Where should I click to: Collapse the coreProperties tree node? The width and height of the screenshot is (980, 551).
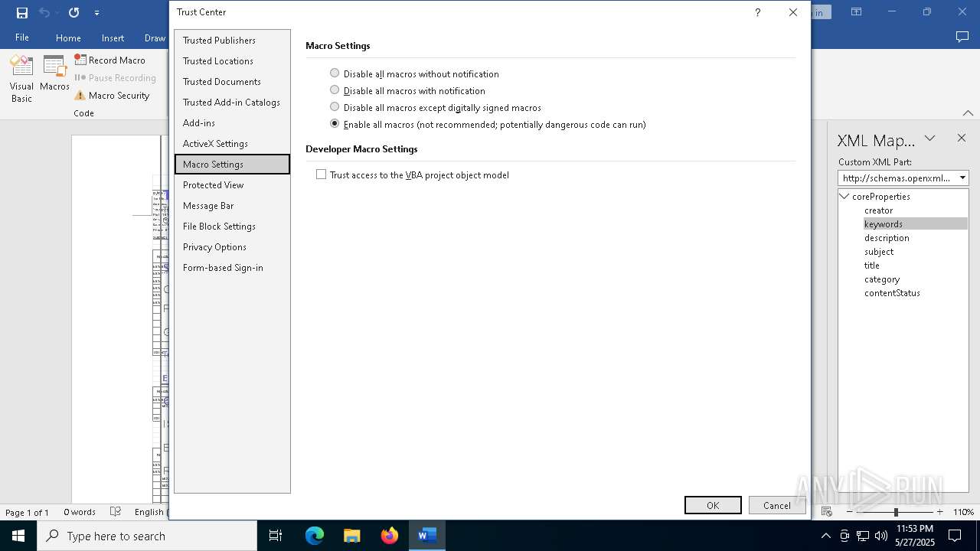coord(844,197)
